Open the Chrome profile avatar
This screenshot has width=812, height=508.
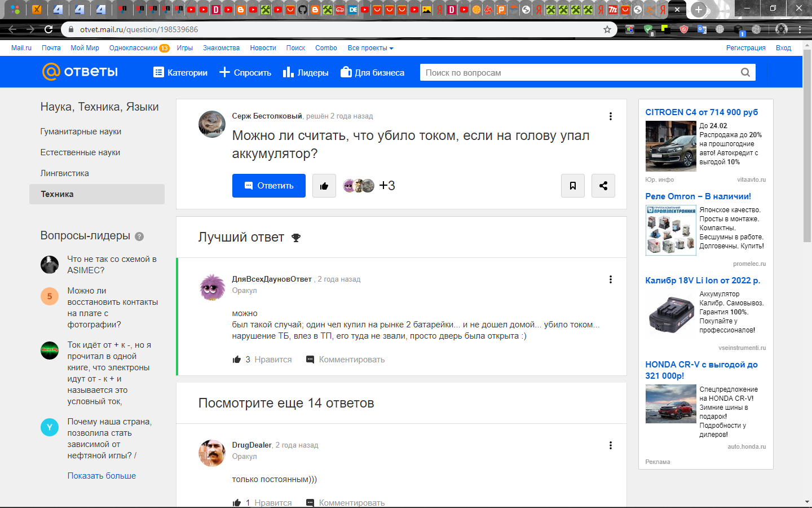tap(781, 29)
